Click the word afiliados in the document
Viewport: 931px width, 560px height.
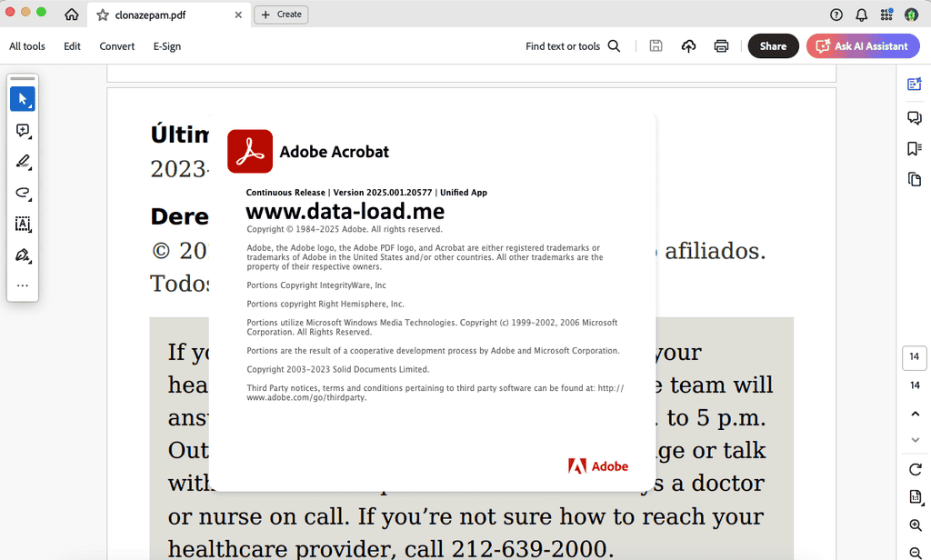tap(715, 251)
